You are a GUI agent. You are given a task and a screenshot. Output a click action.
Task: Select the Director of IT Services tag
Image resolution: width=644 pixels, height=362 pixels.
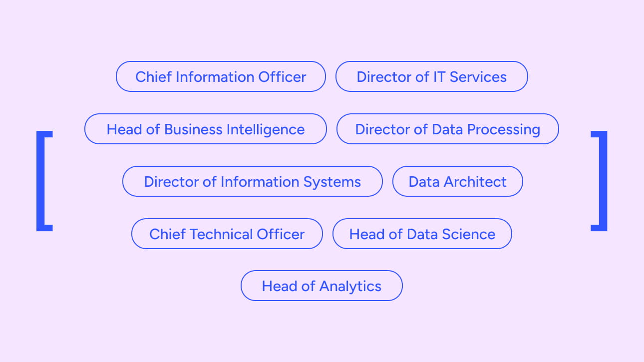coord(431,77)
